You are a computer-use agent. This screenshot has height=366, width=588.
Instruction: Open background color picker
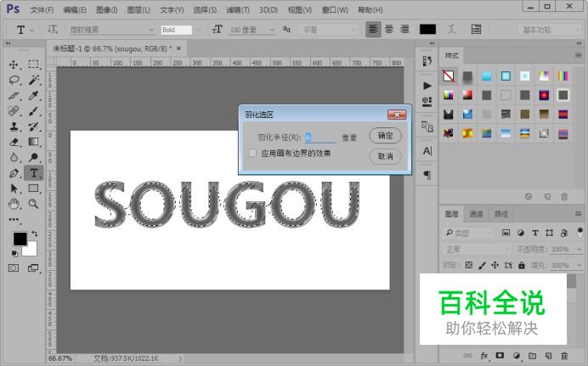tap(32, 251)
